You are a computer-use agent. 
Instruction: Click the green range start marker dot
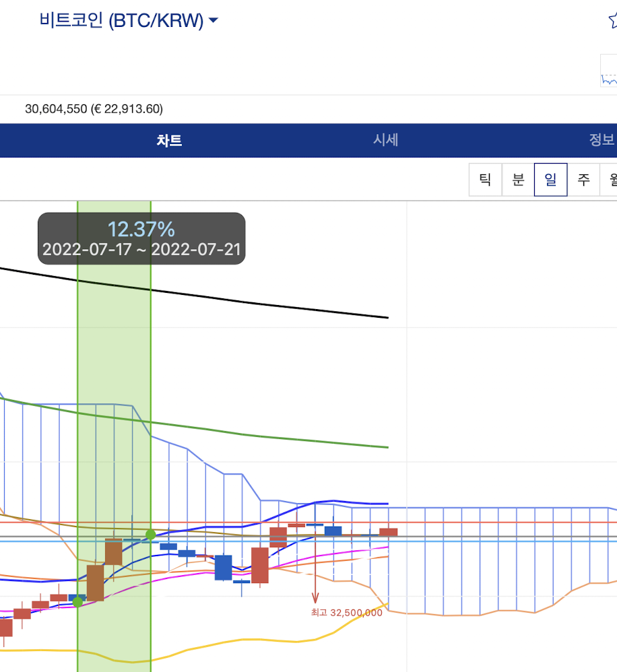click(77, 602)
